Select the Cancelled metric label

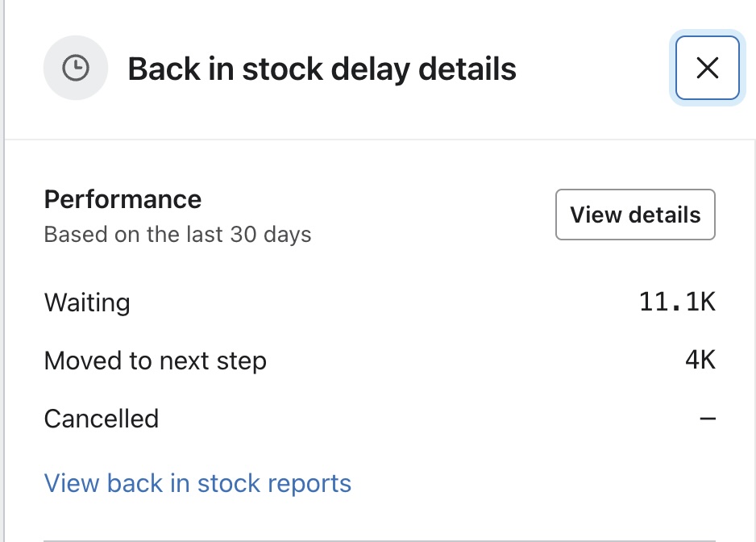102,419
